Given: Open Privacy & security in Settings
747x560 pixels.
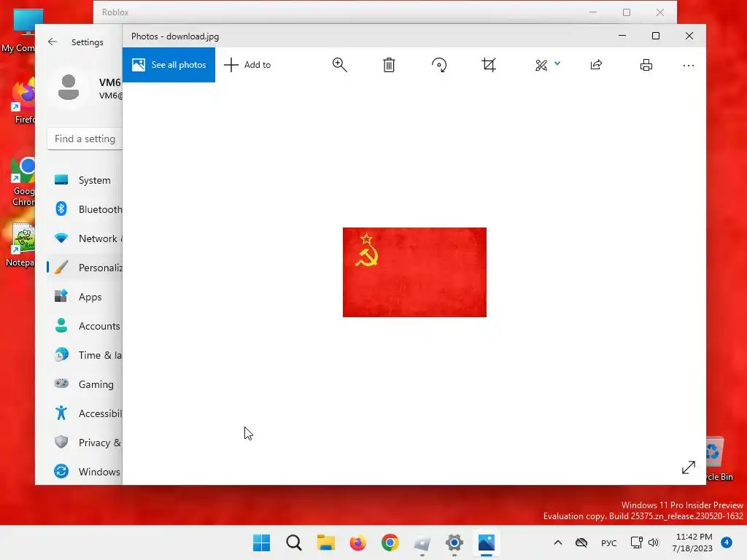Looking at the screenshot, I should (x=85, y=443).
